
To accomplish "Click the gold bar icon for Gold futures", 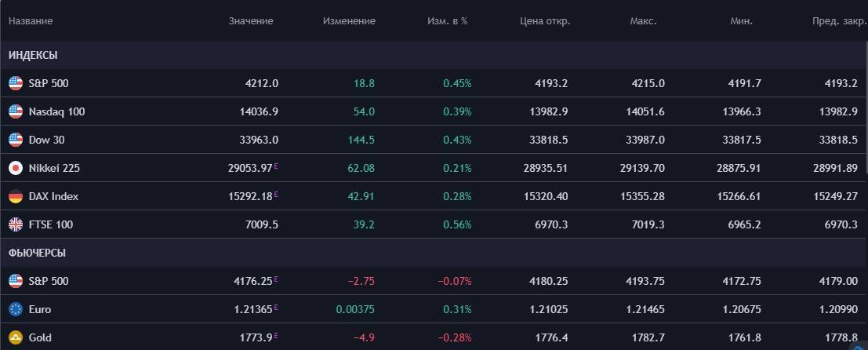I will click(15, 337).
